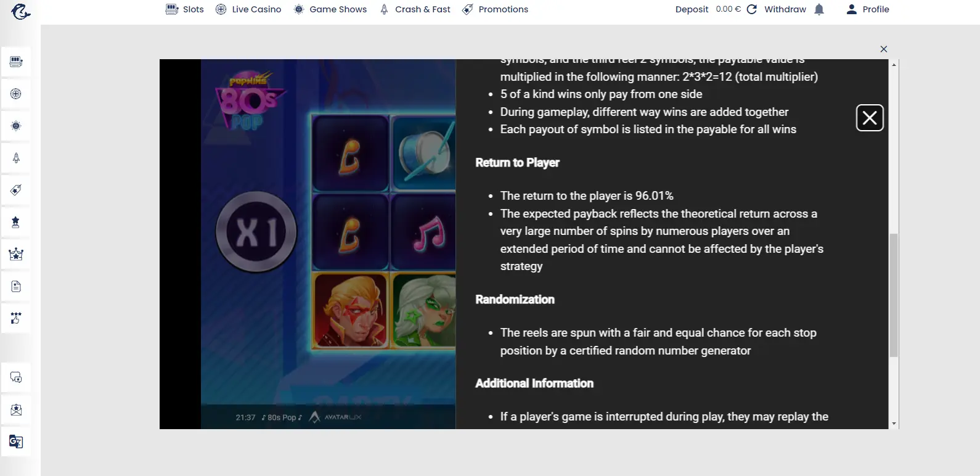This screenshot has width=980, height=476.
Task: Click the game shows wheel icon in sidebar
Action: [x=16, y=126]
